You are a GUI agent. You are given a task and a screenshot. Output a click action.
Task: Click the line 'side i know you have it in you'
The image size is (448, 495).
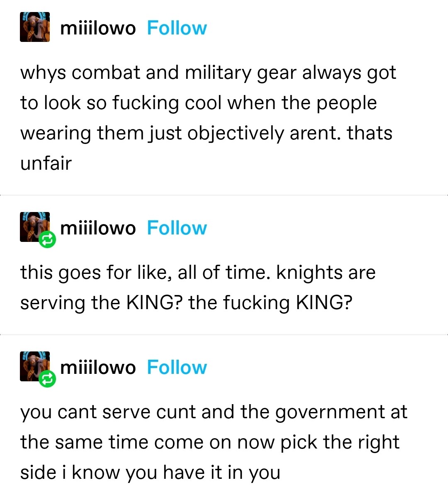150,473
